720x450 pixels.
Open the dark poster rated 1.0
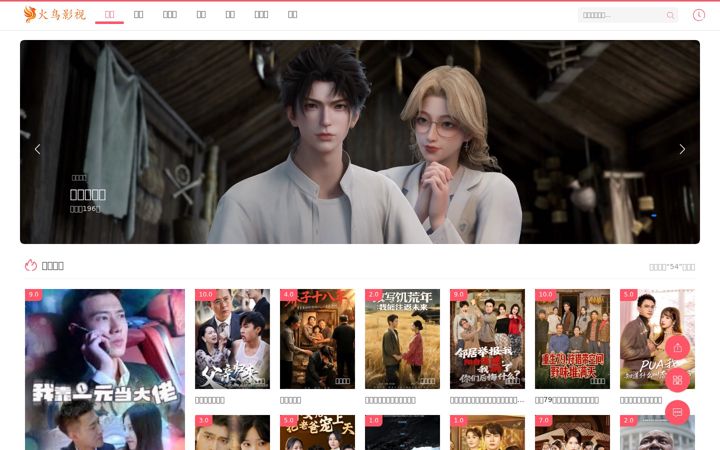point(402,433)
